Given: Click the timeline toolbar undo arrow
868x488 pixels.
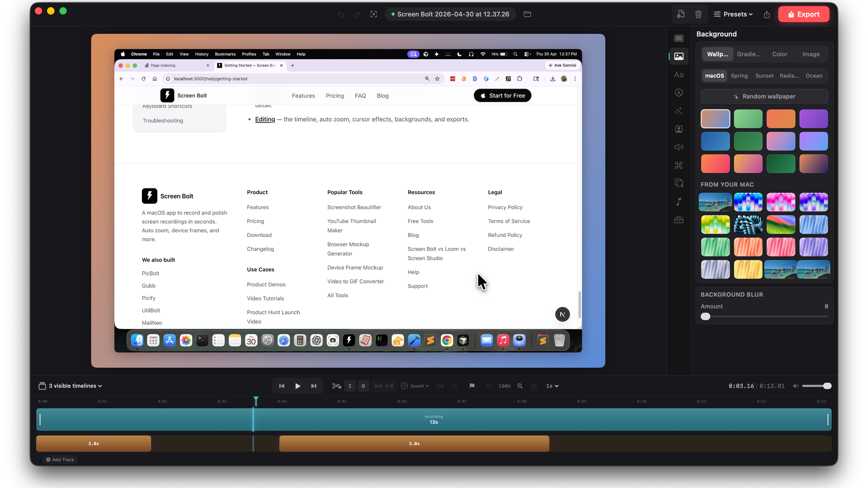Looking at the screenshot, I should [x=455, y=386].
